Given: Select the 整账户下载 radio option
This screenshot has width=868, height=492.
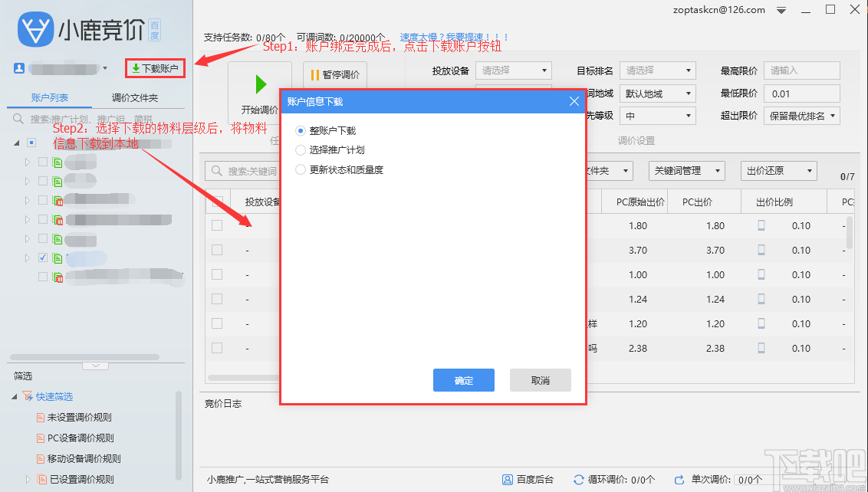Looking at the screenshot, I should 302,130.
